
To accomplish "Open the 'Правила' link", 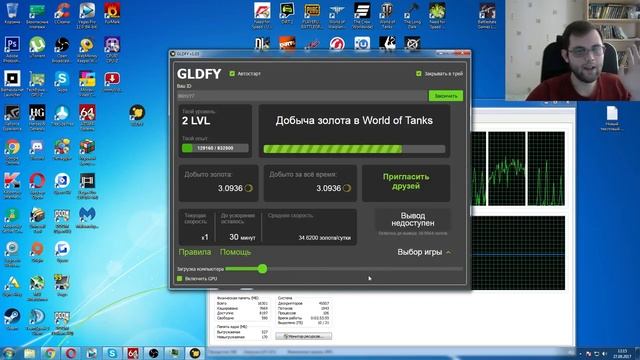I will 195,252.
